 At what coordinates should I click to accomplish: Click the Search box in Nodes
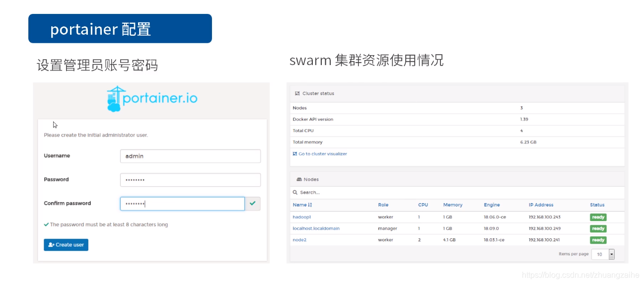pos(457,192)
